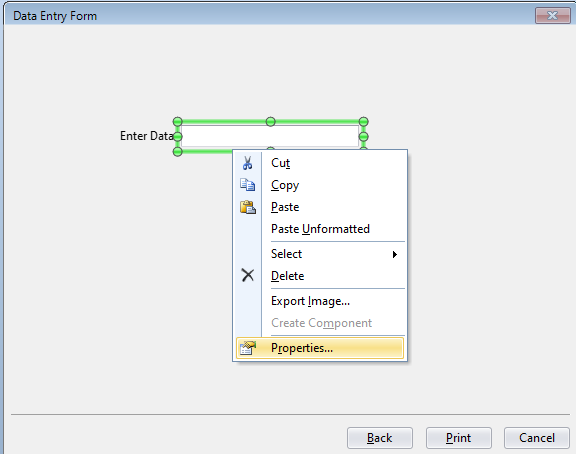The height and width of the screenshot is (454, 576).
Task: Click the bottom-left green selection handle
Action: click(177, 151)
